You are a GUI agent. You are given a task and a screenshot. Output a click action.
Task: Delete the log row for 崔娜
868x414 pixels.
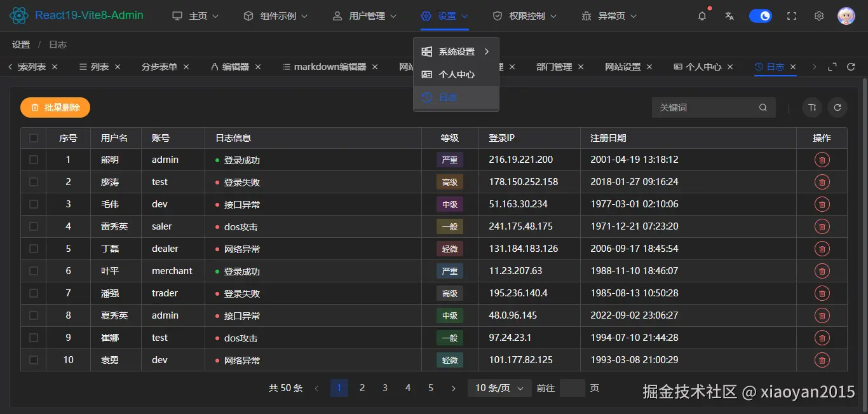[x=822, y=338]
